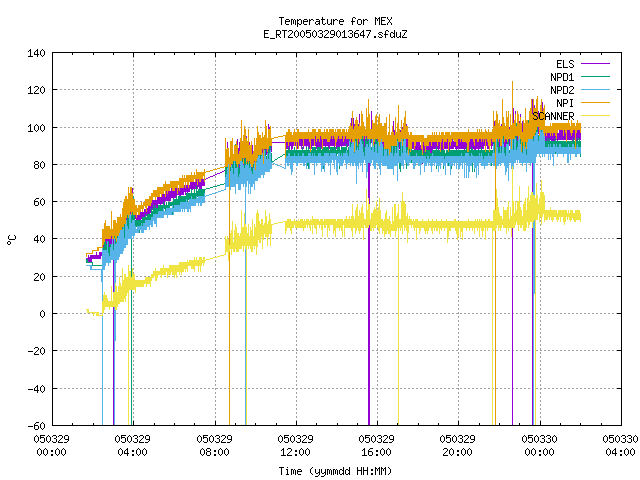Screen dimensions: 640x480
Task: Click the ELS legend label
Action: pyautogui.click(x=565, y=64)
